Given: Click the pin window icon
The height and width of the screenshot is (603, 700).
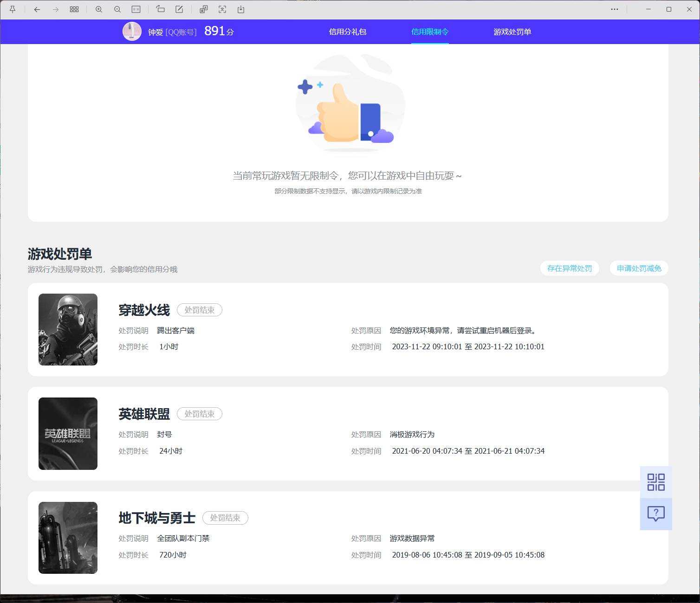Looking at the screenshot, I should [x=13, y=9].
